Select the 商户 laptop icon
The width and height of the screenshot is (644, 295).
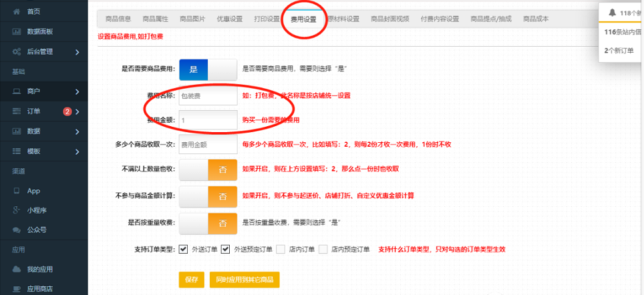[x=17, y=91]
